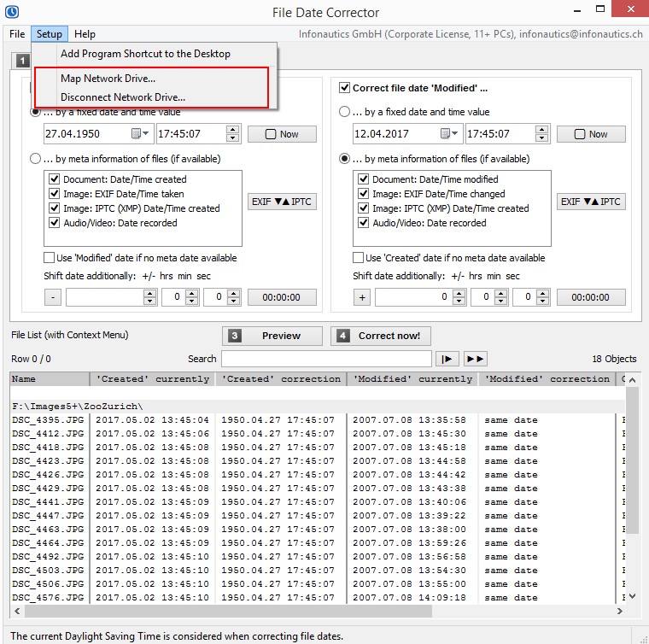Click right EXIF/IPTC swap button
Image resolution: width=649 pixels, height=644 pixels.
[591, 202]
